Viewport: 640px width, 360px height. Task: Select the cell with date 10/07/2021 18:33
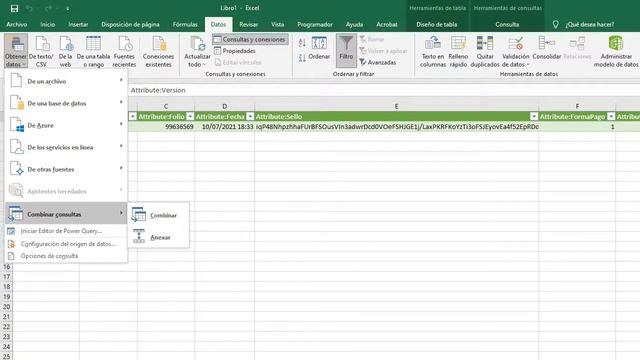(x=224, y=127)
